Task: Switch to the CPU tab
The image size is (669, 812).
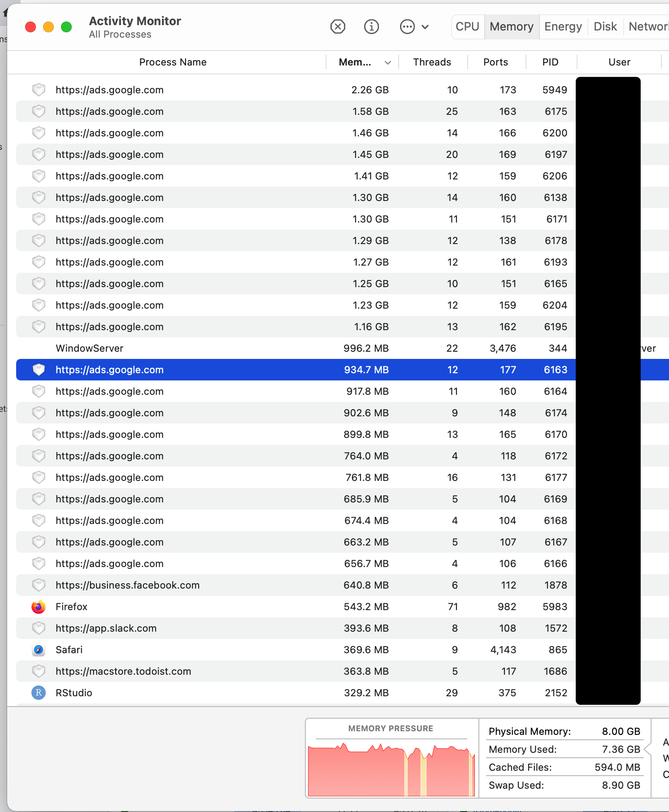Action: [468, 27]
